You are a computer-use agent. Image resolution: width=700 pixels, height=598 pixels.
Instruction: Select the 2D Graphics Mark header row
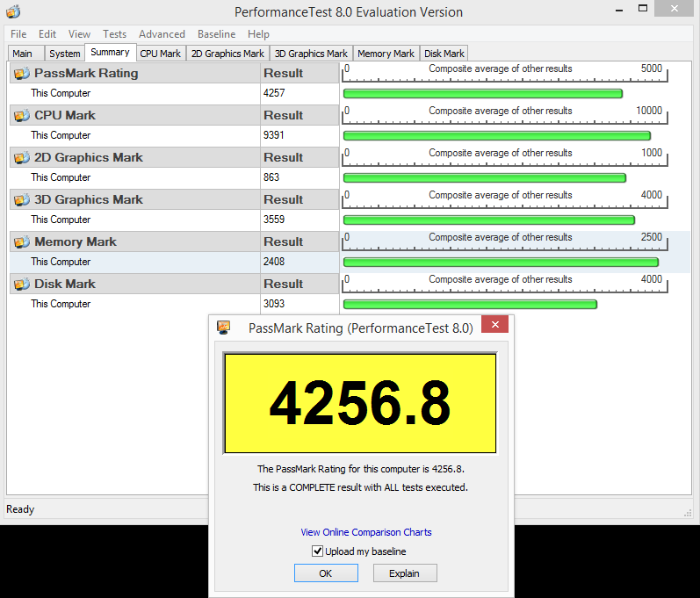[174, 157]
